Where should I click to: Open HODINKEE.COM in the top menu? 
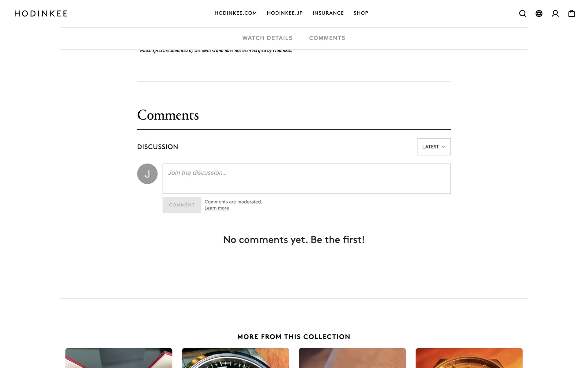(236, 13)
